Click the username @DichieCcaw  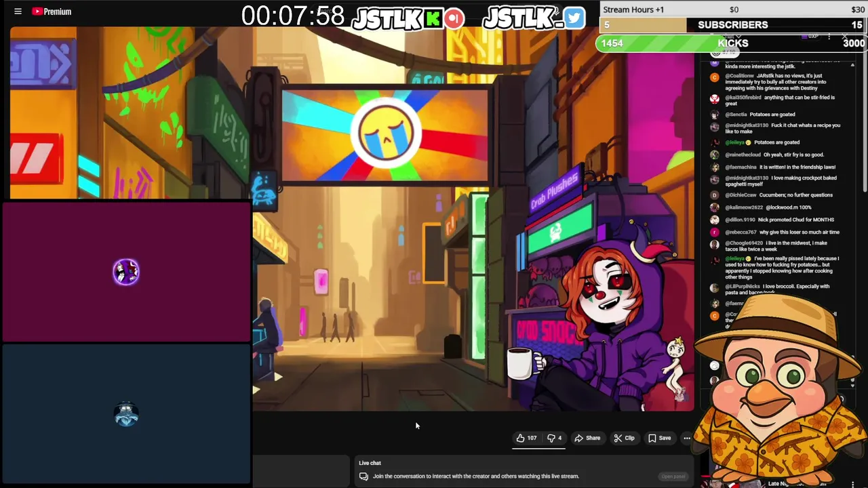coord(741,195)
